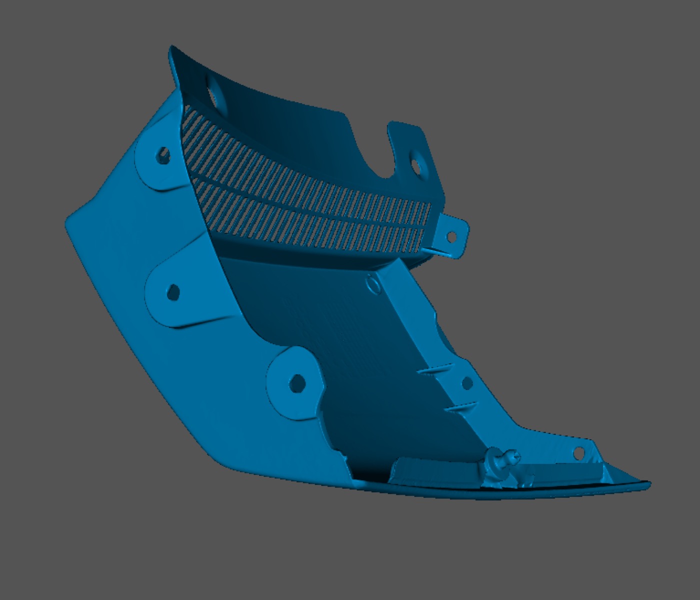Viewport: 700px width, 600px height.
Task: Select the hole in the upper right tab
Action: [x=415, y=164]
